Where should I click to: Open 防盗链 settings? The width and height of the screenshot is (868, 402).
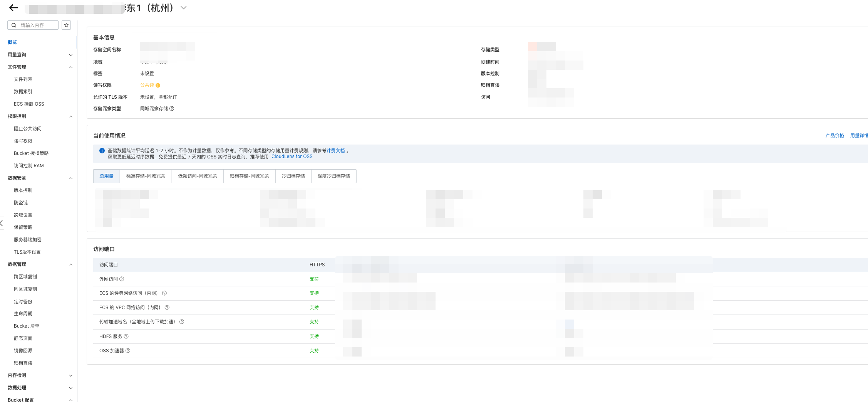(21, 203)
